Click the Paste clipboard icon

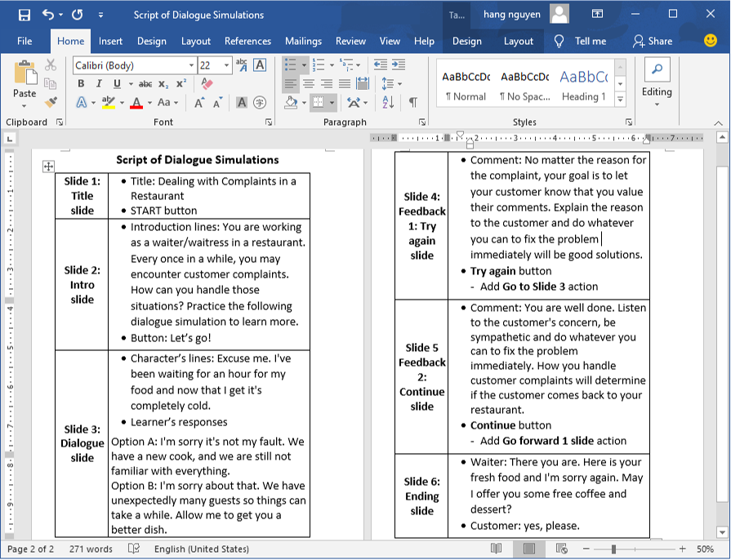coord(25,73)
